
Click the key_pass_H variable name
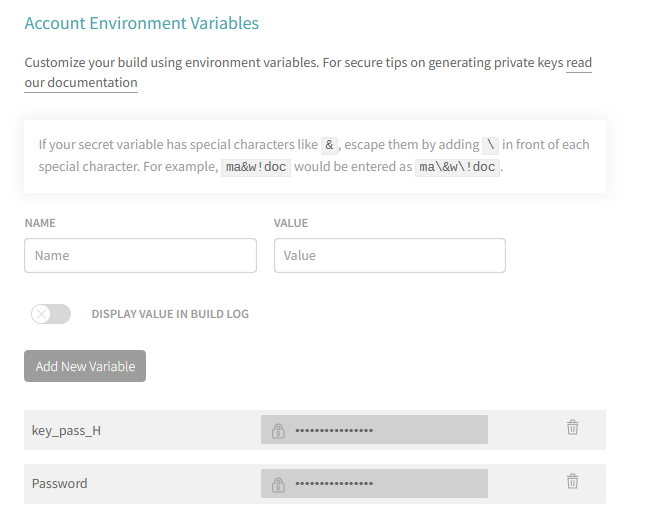click(x=66, y=431)
